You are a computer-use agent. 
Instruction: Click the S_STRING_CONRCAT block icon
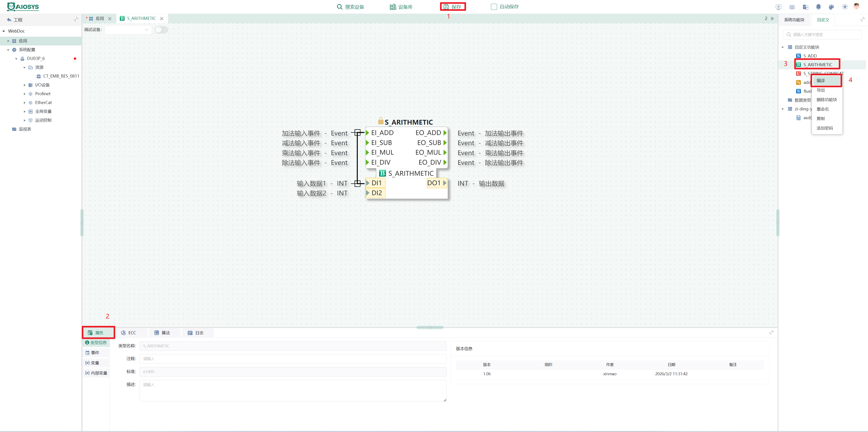point(798,74)
